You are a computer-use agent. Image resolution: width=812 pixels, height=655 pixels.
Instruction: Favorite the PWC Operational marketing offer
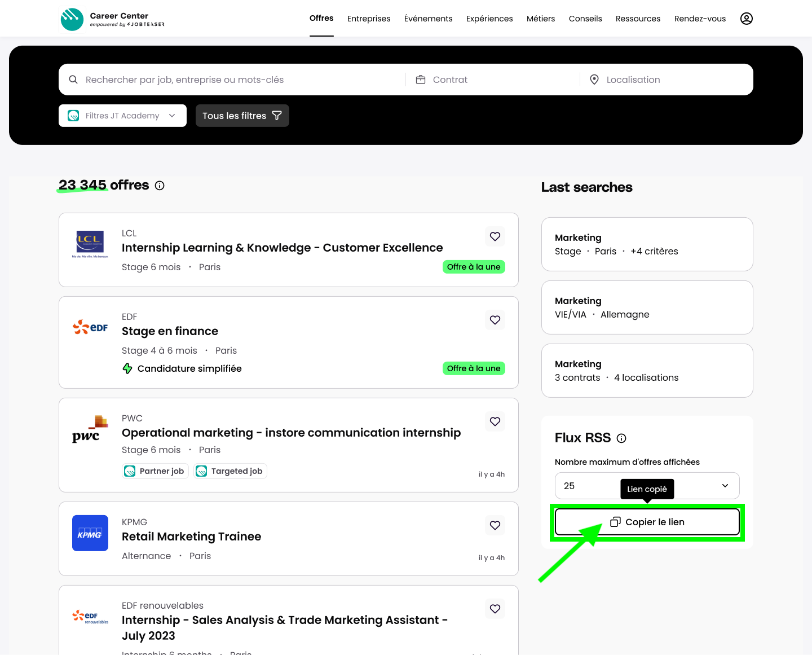coord(495,421)
